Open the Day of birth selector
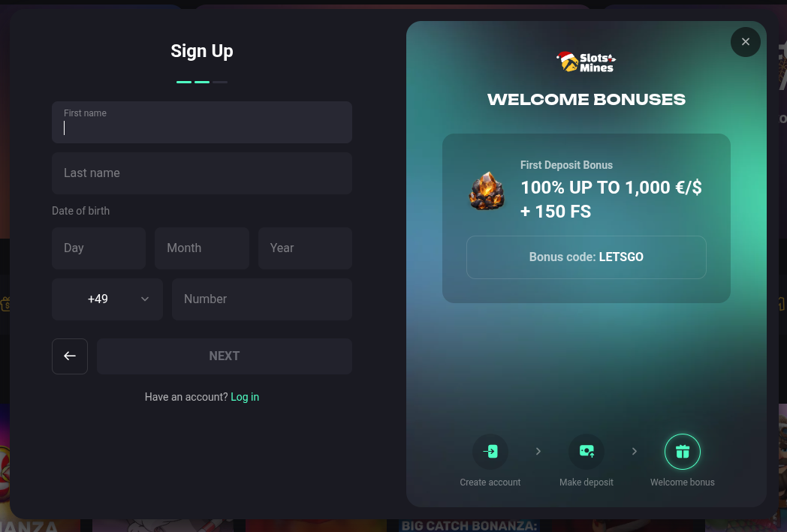Screen dimensions: 787x532 click(x=98, y=248)
